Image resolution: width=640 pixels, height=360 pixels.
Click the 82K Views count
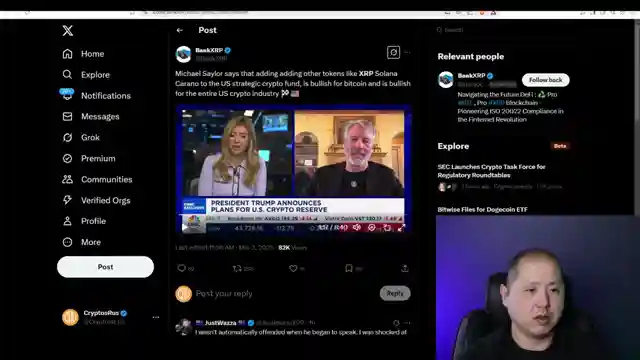coord(292,247)
